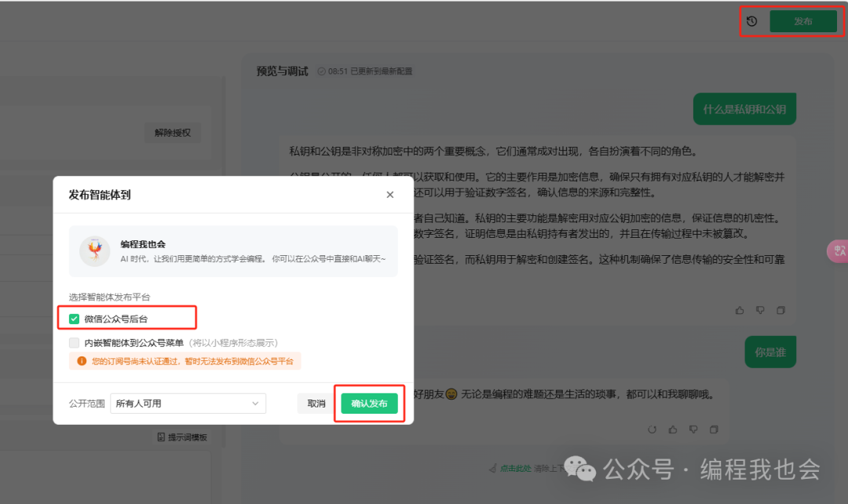
Task: Click thumbs-down under the 私钥和公钥 answer
Action: point(760,311)
